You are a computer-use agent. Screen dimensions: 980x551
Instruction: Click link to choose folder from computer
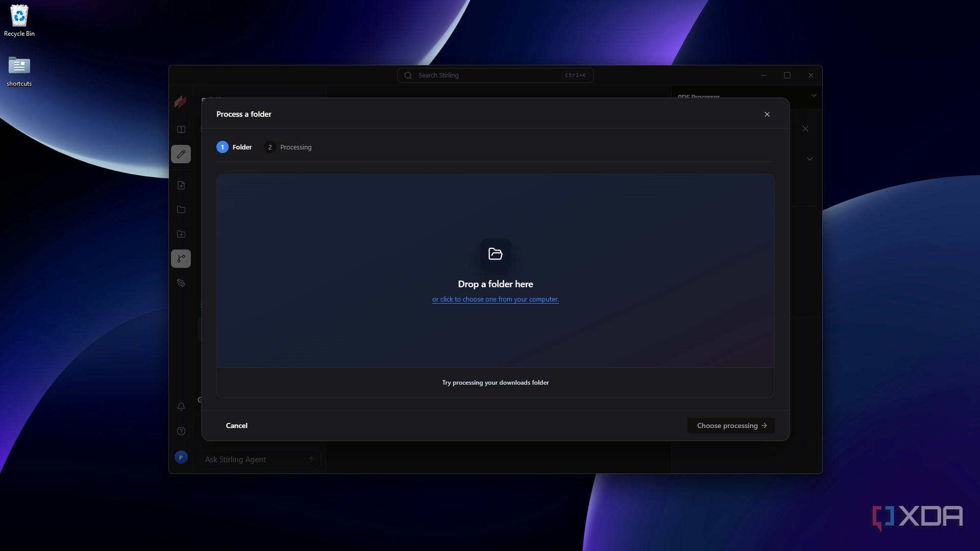(x=496, y=299)
